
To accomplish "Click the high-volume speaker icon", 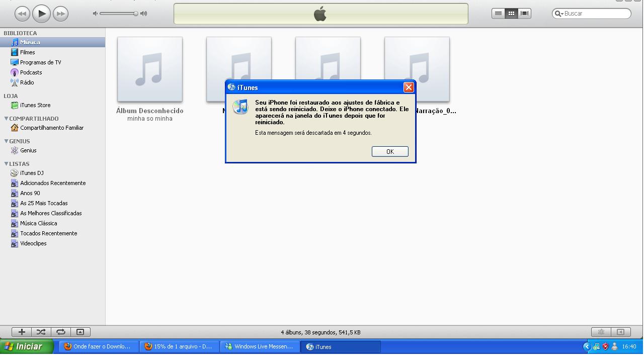I will point(144,14).
